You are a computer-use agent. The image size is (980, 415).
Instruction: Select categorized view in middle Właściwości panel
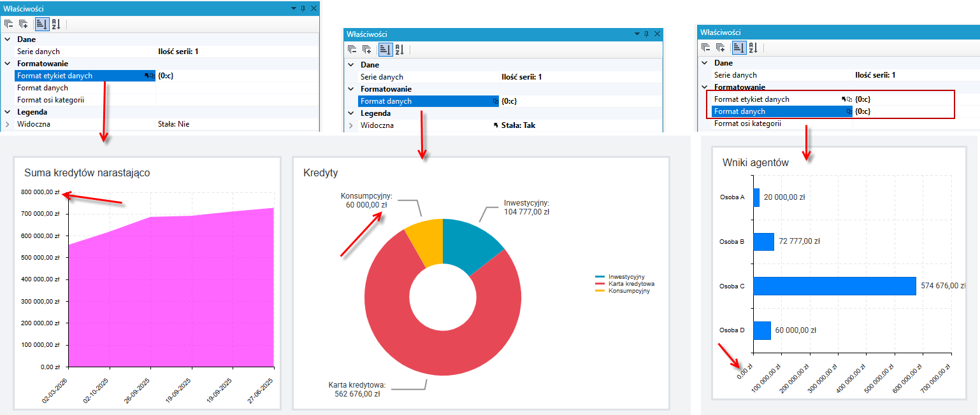coord(384,50)
